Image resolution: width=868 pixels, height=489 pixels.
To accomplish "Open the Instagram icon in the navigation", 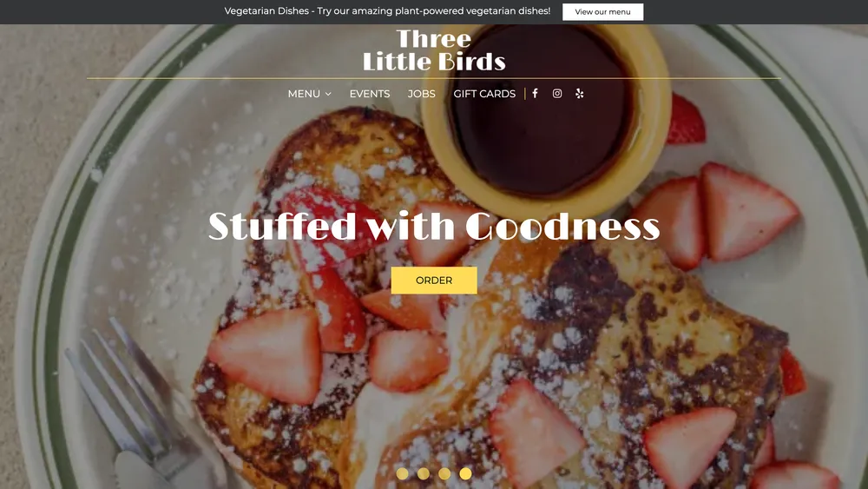I will (x=557, y=94).
